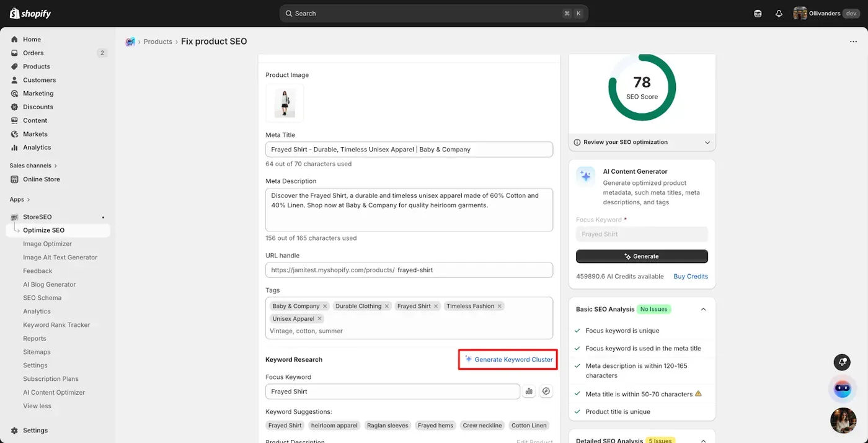Open Keyword Rank Tracker

[56, 325]
